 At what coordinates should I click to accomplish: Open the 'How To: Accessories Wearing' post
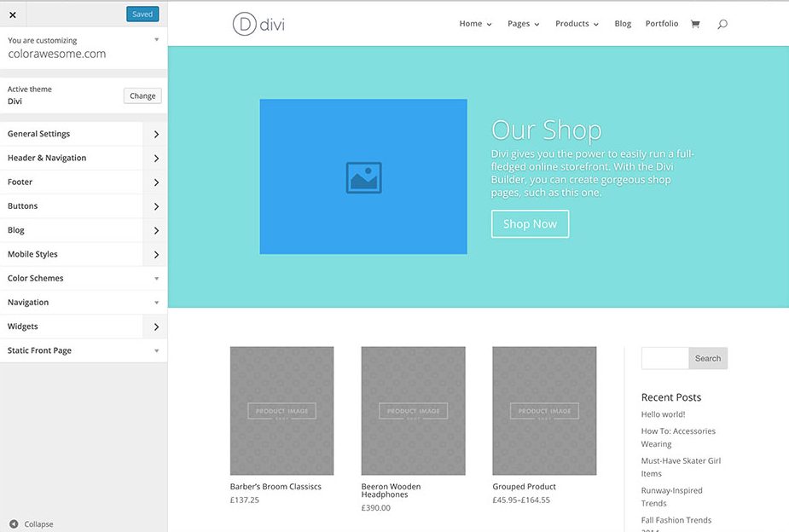click(x=678, y=437)
